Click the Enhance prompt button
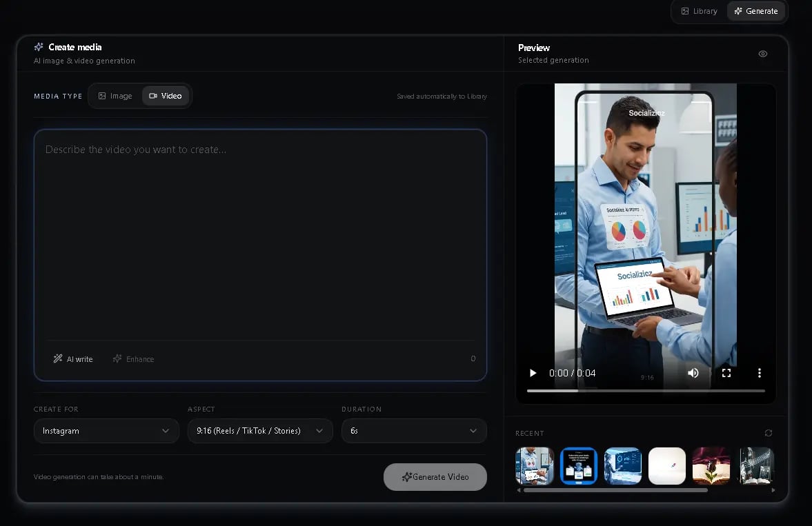 click(x=134, y=358)
